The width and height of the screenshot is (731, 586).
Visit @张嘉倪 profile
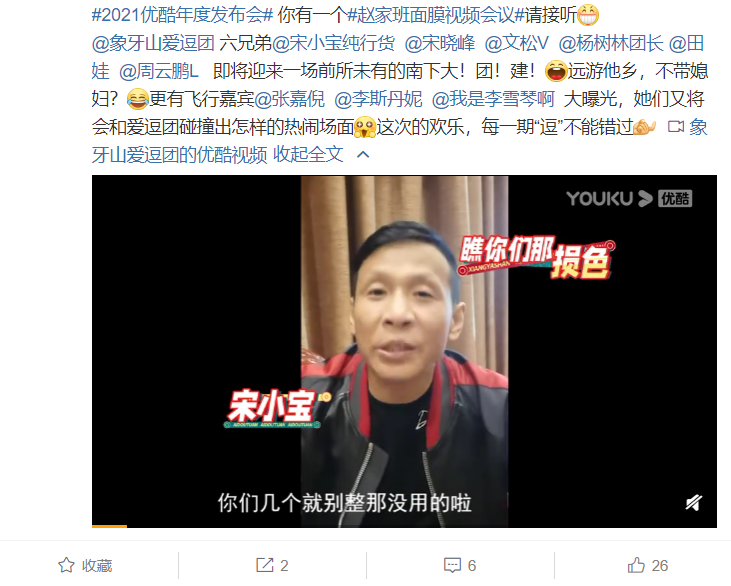[x=290, y=99]
